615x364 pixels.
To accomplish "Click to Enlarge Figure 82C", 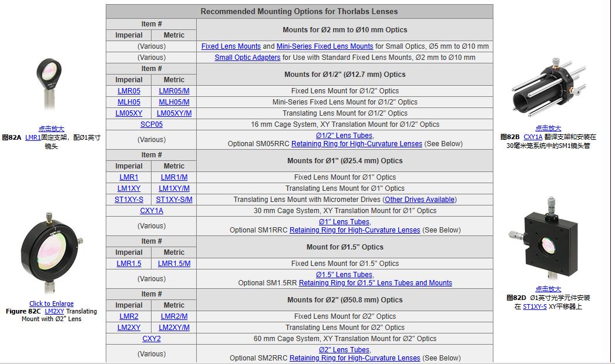I will tap(51, 304).
